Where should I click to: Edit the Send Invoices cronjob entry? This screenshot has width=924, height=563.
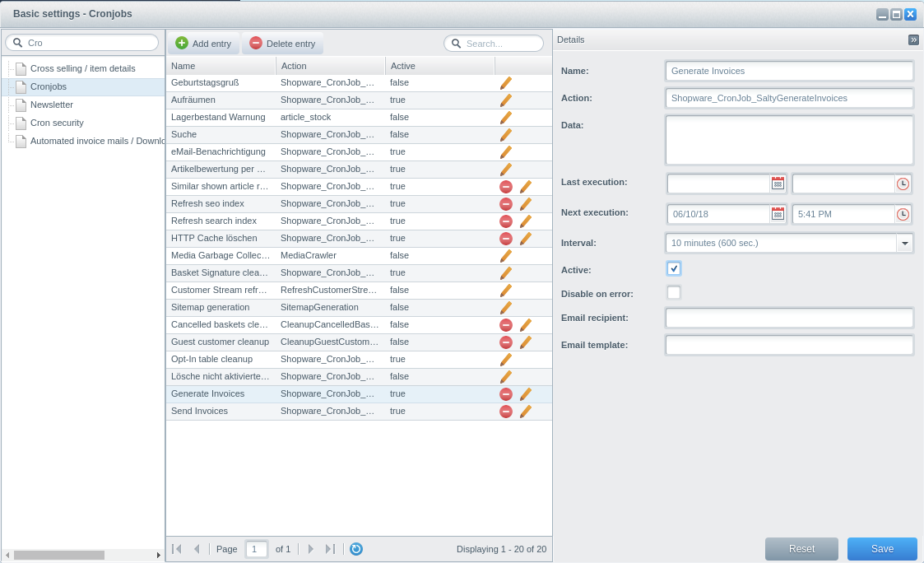coord(525,412)
